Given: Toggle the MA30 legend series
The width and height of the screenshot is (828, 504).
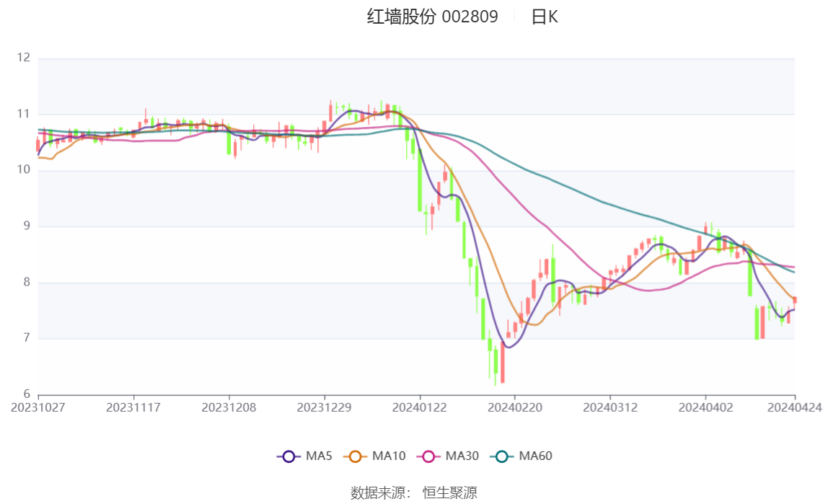Looking at the screenshot, I should [x=448, y=456].
